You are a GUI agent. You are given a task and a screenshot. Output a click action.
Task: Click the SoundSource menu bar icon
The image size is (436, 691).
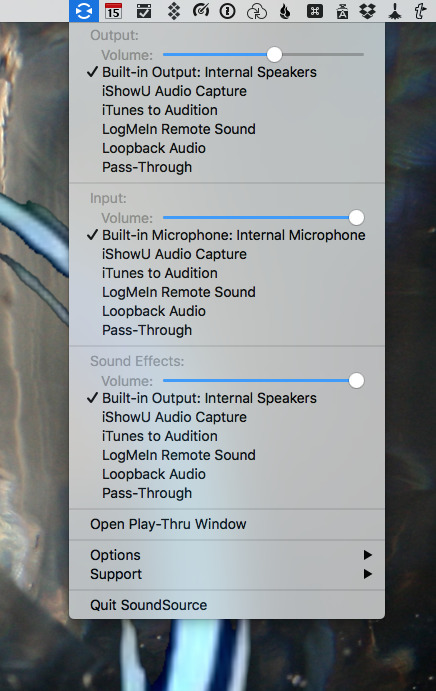[x=84, y=11]
